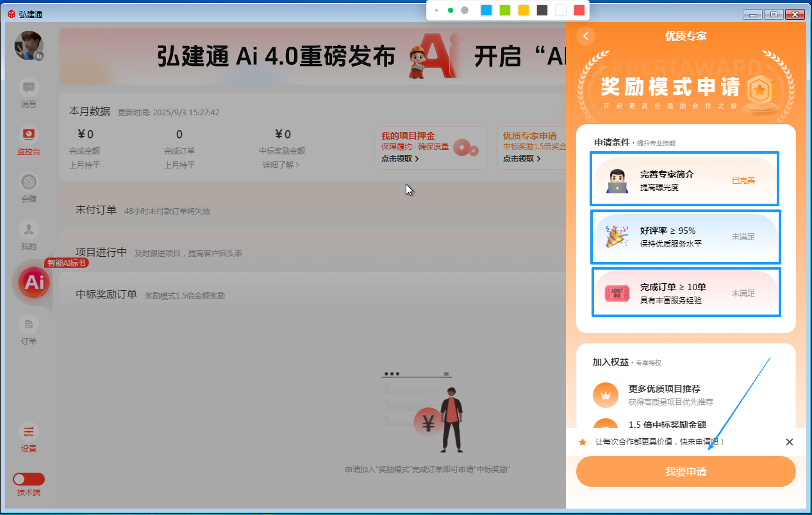Open the 会赚 earnings section
The image size is (812, 515).
click(28, 187)
